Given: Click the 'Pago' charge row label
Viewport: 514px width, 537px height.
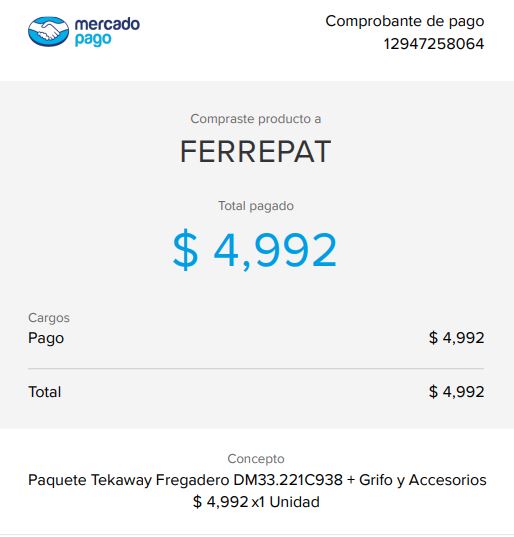Looking at the screenshot, I should click(46, 338).
